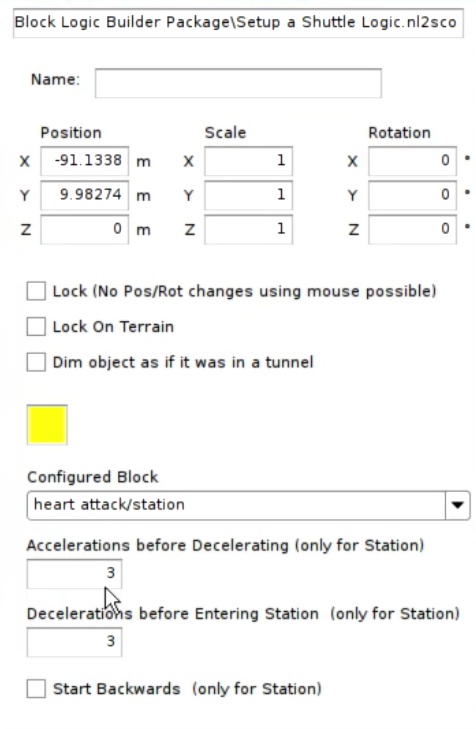
Task: Open the Configured Block dropdown arrow
Action: (457, 505)
